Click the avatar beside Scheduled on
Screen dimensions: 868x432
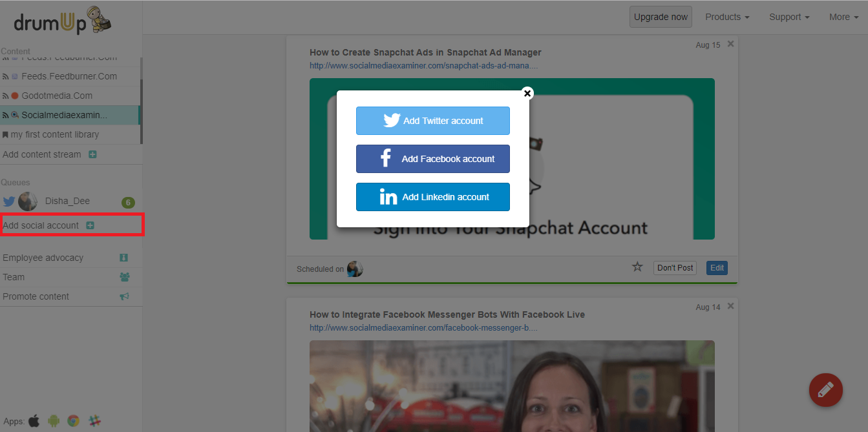(355, 269)
